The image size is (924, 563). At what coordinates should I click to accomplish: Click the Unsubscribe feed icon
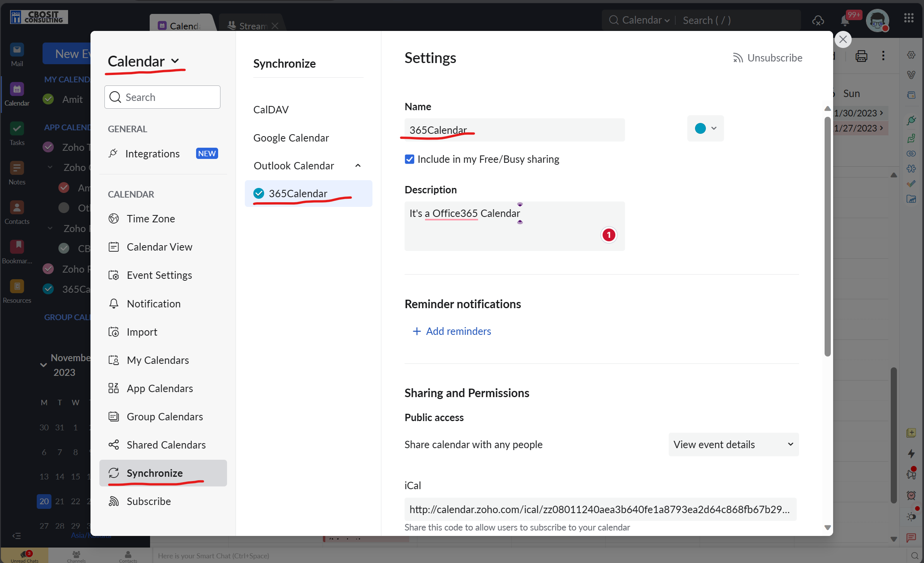pyautogui.click(x=737, y=58)
